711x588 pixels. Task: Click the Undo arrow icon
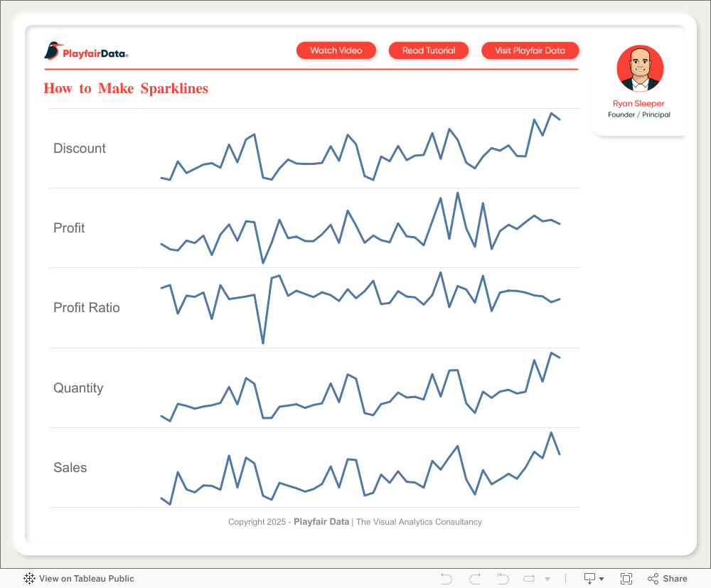(x=447, y=579)
